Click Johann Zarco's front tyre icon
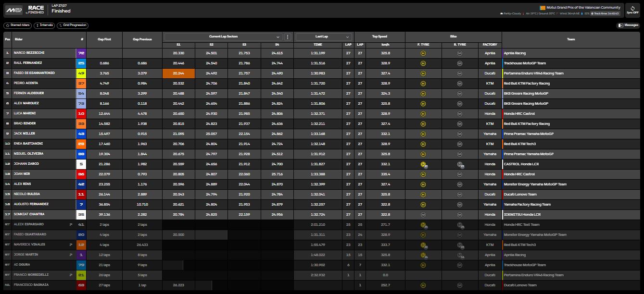Screen dimensions: 644x294 tap(423, 164)
